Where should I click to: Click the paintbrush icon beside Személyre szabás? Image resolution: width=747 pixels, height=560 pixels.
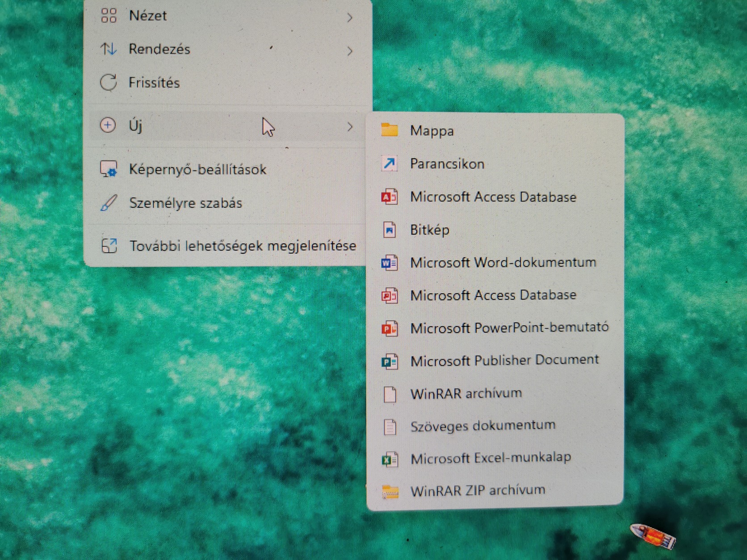click(x=109, y=203)
